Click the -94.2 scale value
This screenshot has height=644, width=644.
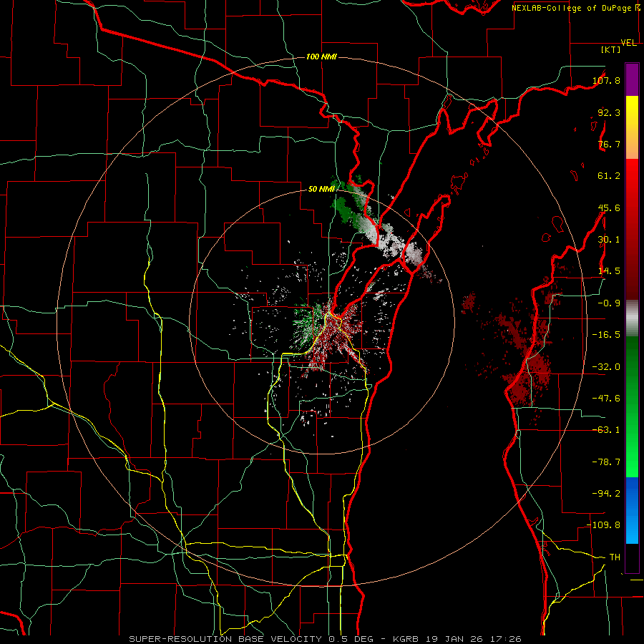click(606, 494)
